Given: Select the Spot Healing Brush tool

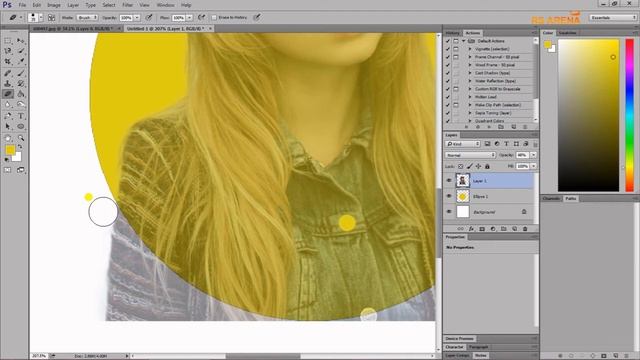Looking at the screenshot, I should (x=8, y=73).
